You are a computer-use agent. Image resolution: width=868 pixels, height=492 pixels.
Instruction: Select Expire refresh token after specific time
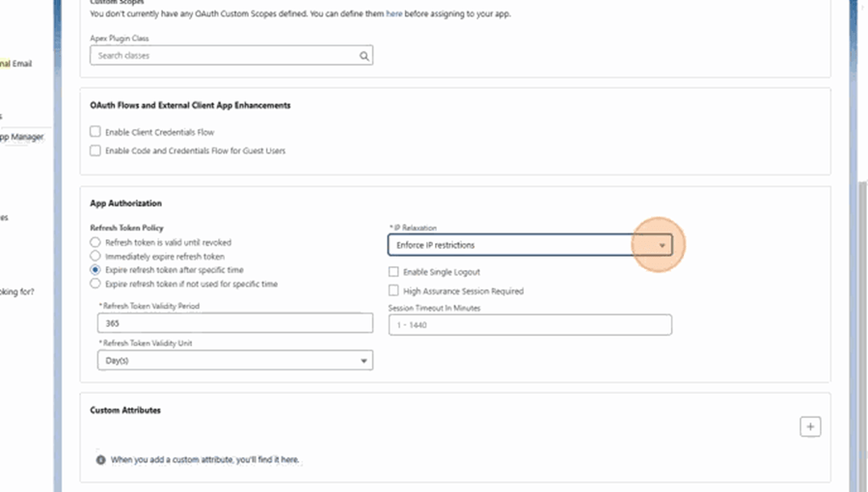pos(95,270)
